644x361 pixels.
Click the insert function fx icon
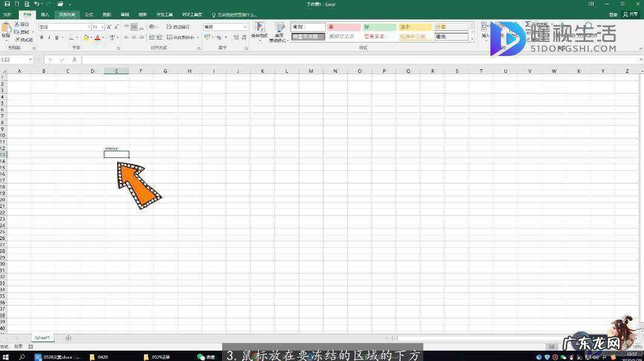click(75, 60)
